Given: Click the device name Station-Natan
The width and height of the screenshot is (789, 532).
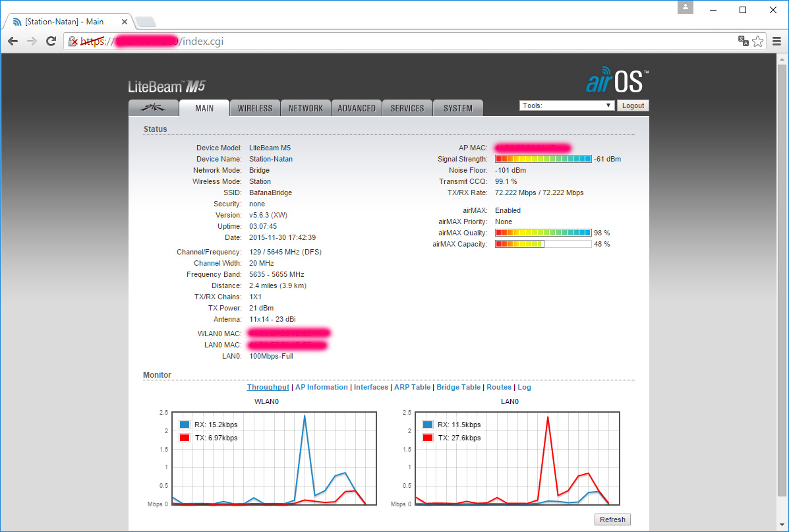Looking at the screenshot, I should (271, 159).
